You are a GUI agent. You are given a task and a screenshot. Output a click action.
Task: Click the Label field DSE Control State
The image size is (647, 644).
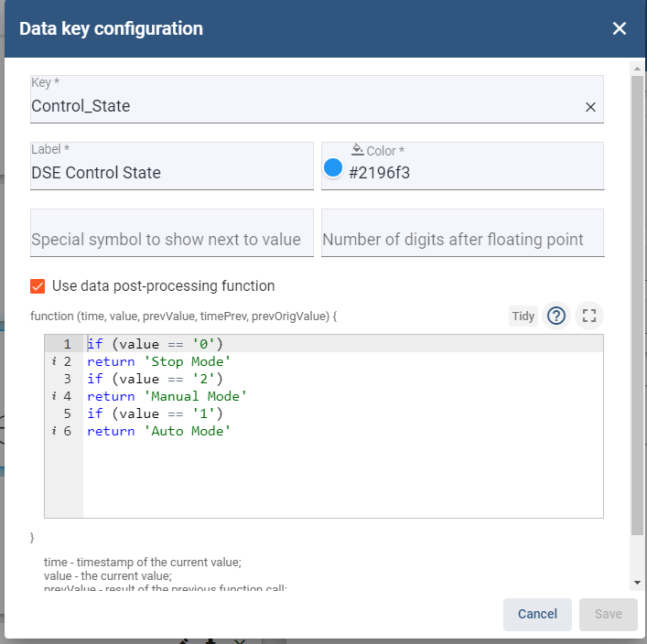tap(172, 166)
